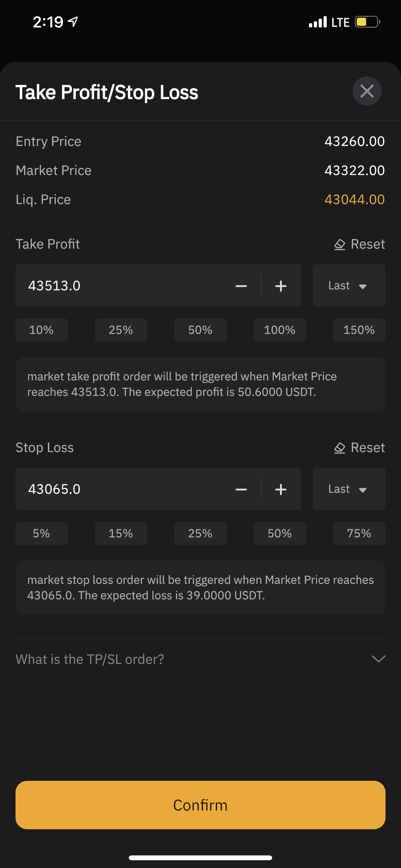The image size is (401, 868).
Task: Increase Take Profit price with plus
Action: click(x=281, y=286)
